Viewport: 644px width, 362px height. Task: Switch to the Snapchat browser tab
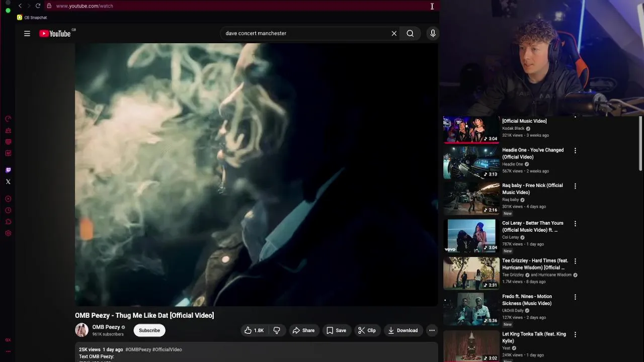32,18
